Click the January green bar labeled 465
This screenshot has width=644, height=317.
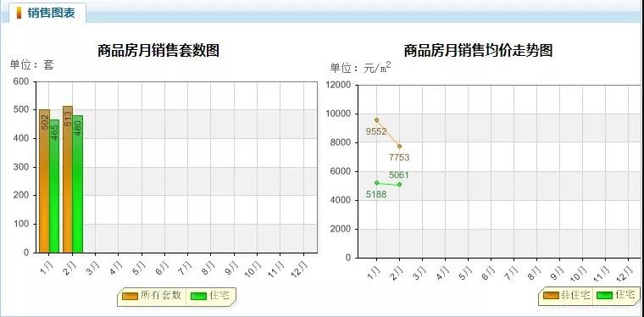point(54,186)
